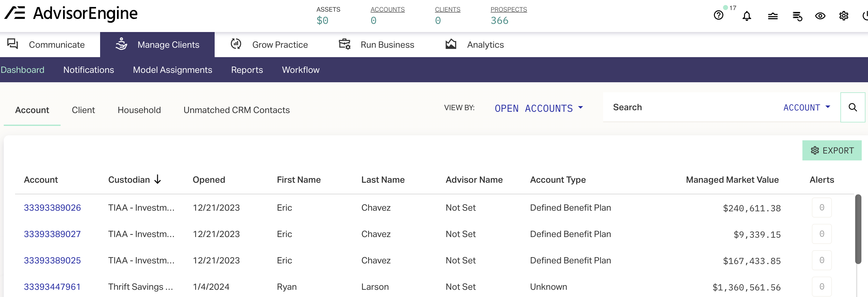Open the settings gear in the top bar
The image size is (868, 297).
[844, 16]
